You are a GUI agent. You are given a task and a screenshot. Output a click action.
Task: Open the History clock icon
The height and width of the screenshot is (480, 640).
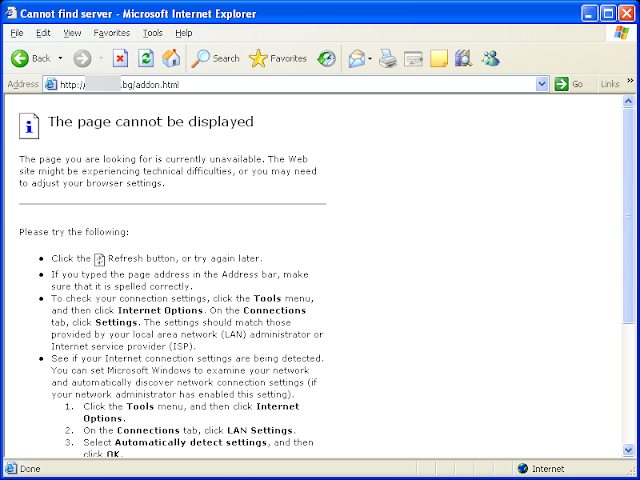click(327, 59)
